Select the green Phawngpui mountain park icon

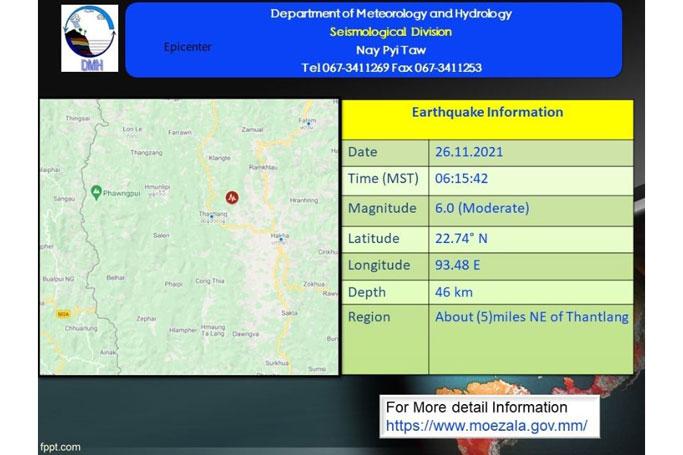click(x=96, y=191)
